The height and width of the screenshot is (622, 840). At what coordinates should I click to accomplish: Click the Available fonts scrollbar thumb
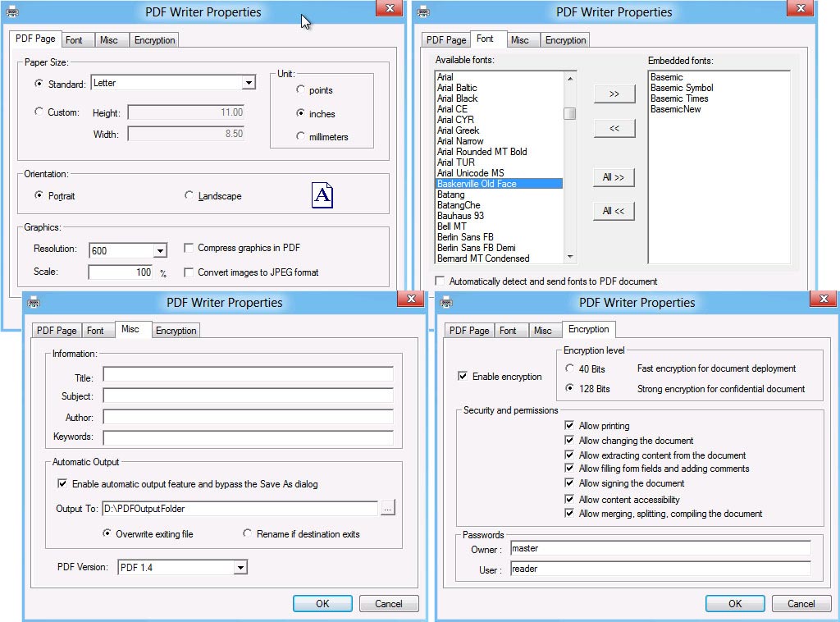[x=570, y=113]
